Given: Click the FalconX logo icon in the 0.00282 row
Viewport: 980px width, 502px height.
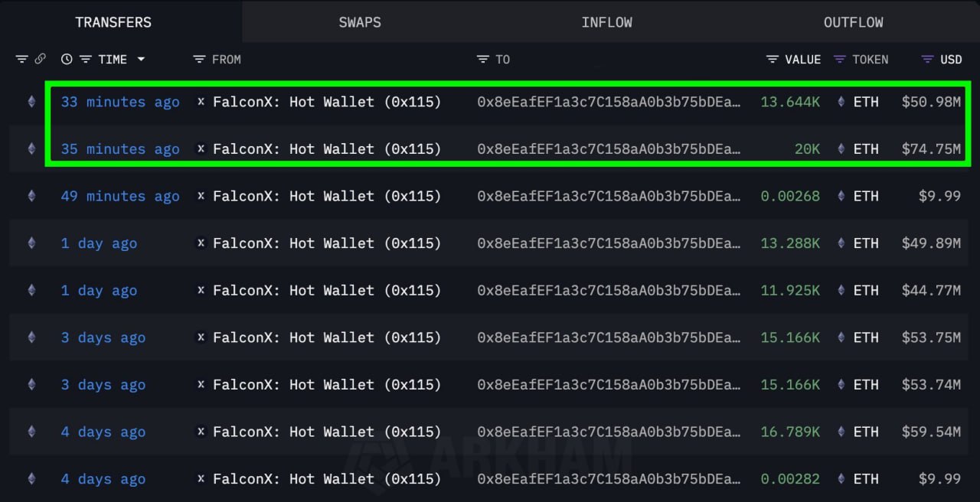Looking at the screenshot, I should click(x=201, y=478).
